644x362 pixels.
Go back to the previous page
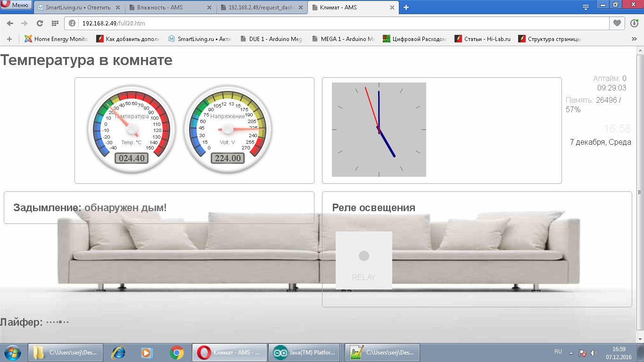(x=10, y=23)
